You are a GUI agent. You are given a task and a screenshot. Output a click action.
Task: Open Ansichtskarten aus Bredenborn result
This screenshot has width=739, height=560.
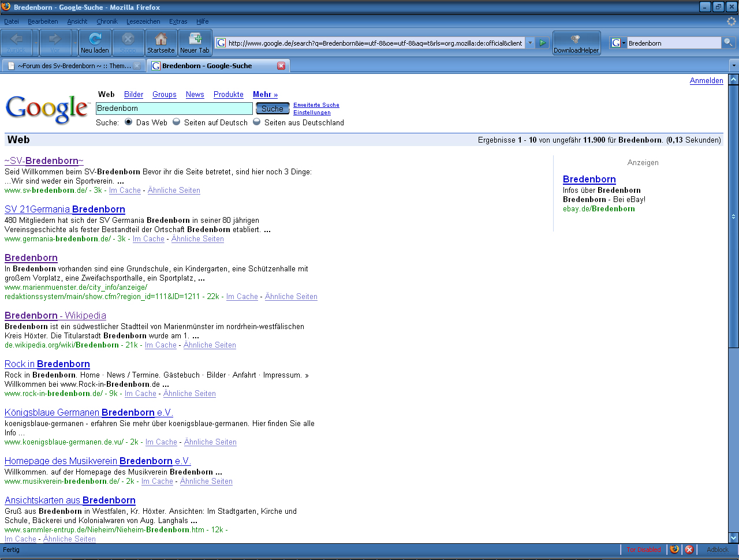(x=70, y=501)
